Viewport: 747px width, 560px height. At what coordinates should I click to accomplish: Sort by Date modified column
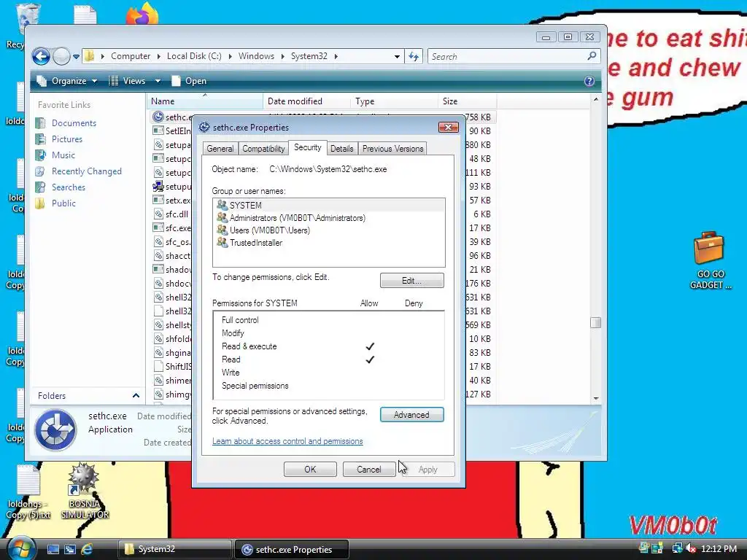pyautogui.click(x=307, y=101)
